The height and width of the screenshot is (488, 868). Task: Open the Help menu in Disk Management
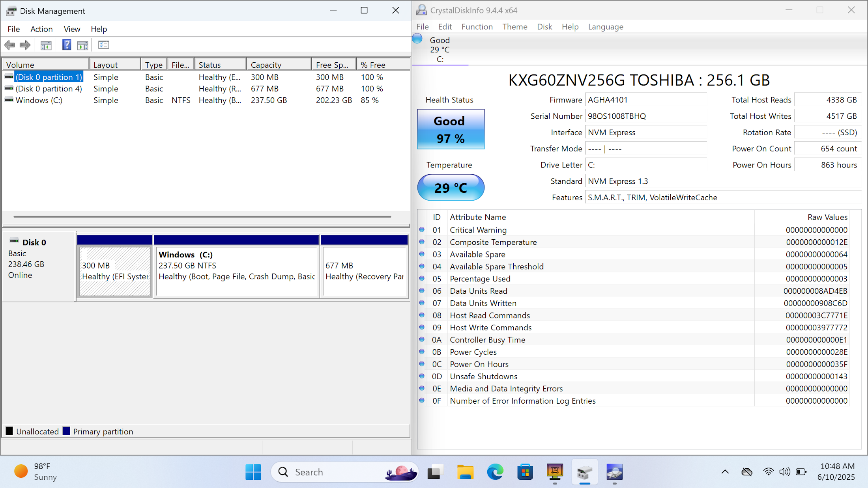coord(99,29)
